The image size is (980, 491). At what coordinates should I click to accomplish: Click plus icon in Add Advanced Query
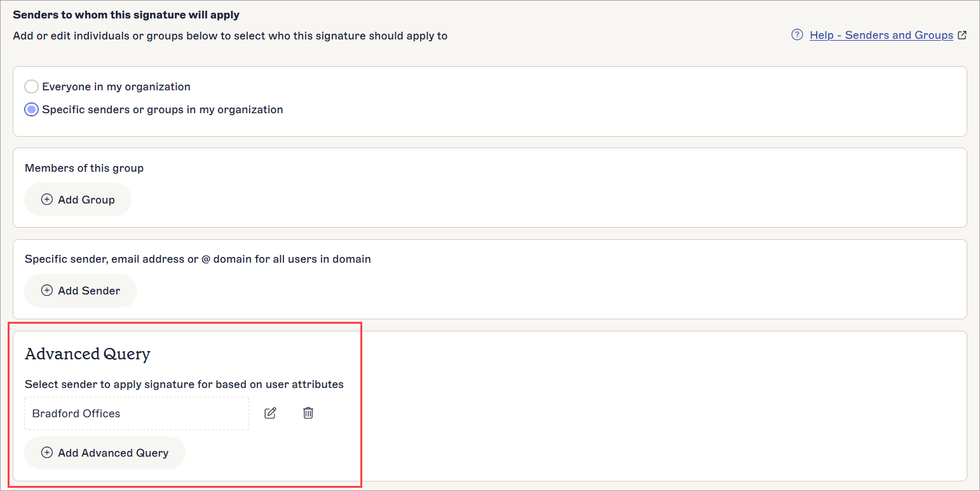pos(47,453)
